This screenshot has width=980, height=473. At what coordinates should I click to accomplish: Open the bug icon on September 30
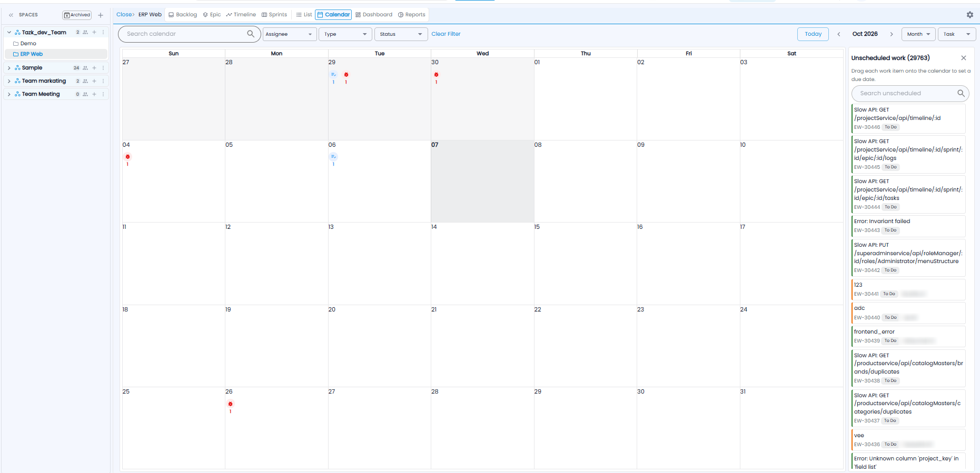tap(436, 75)
